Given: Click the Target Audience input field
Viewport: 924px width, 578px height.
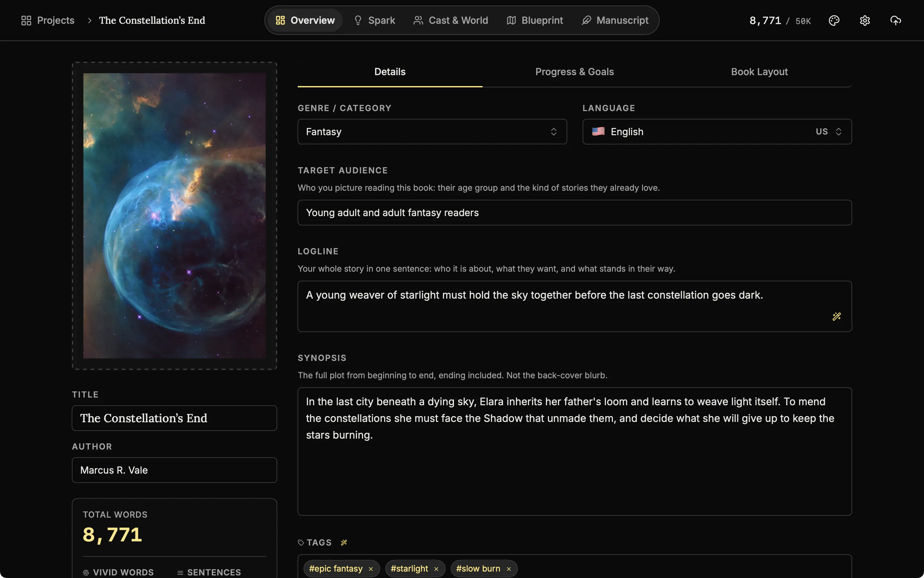Looking at the screenshot, I should (575, 213).
